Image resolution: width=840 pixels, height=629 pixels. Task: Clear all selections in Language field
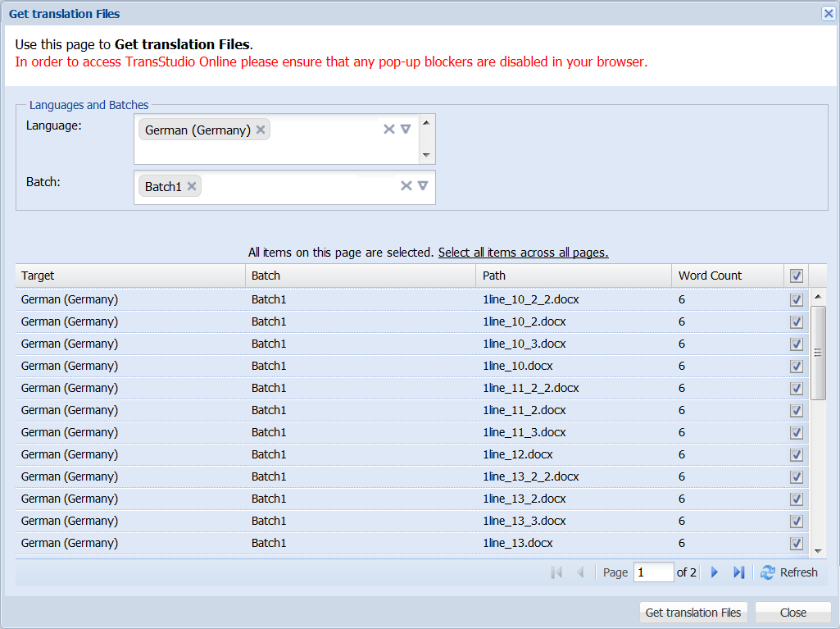[x=389, y=129]
